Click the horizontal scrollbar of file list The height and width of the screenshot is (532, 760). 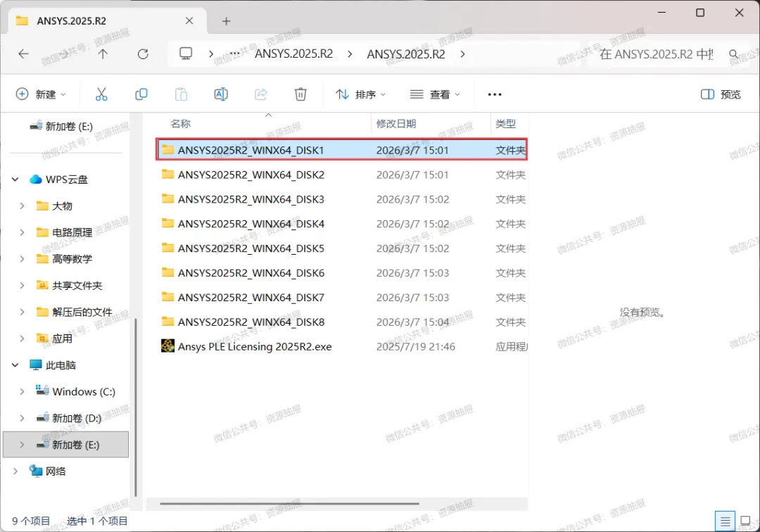[x=289, y=504]
